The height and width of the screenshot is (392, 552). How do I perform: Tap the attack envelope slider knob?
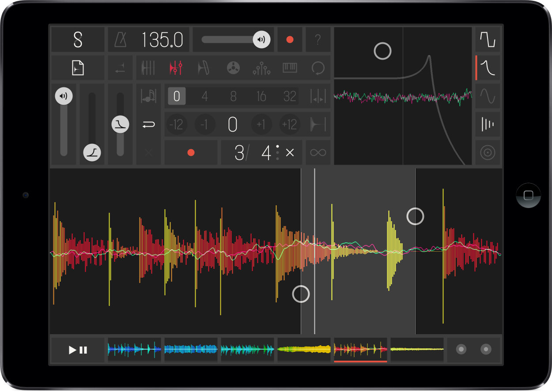point(92,152)
